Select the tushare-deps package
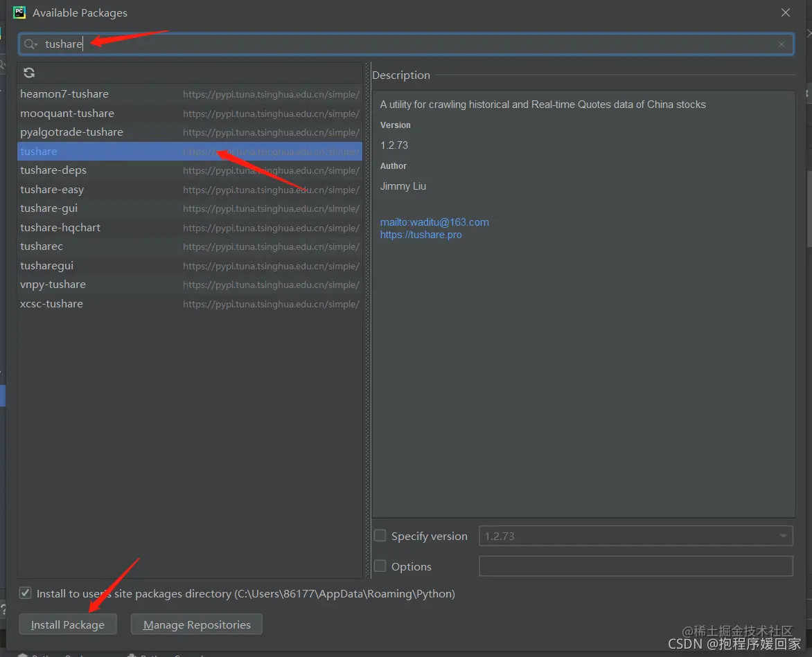Viewport: 812px width, 657px height. click(x=190, y=170)
